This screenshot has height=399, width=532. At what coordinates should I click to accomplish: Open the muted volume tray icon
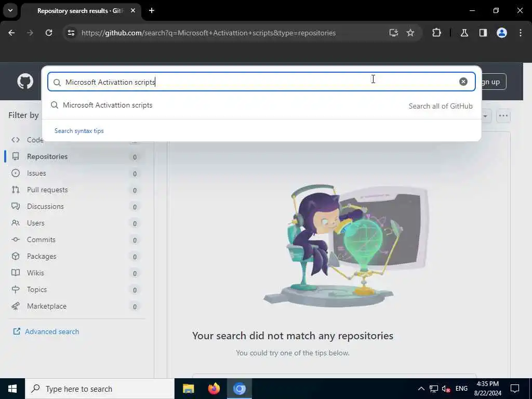click(446, 389)
